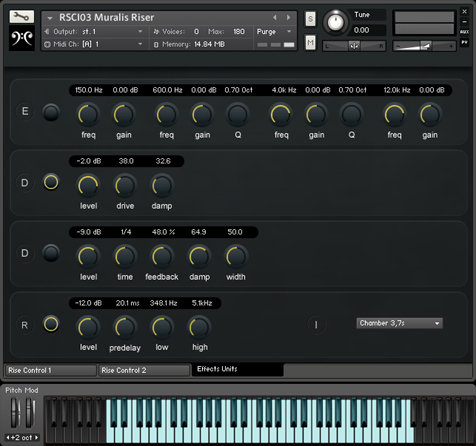
Task: Click the 4.0k Hz band Q knob
Action: click(x=352, y=115)
